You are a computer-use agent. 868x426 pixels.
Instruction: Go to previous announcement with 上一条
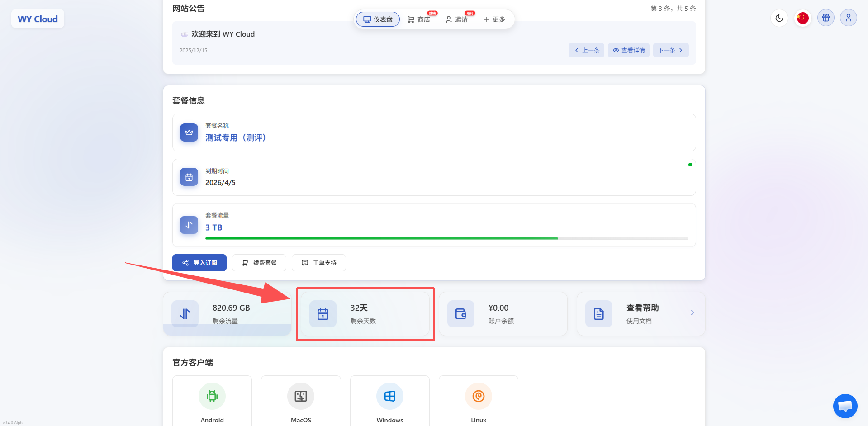[586, 50]
